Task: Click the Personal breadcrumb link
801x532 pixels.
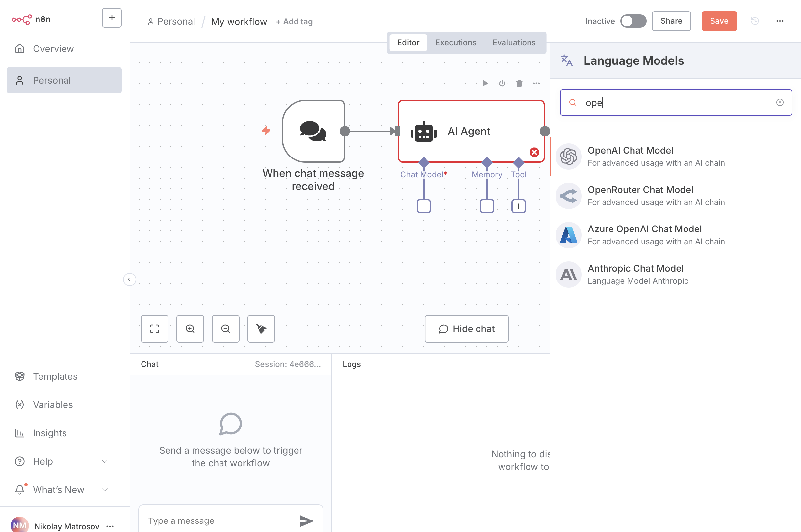Action: [171, 22]
